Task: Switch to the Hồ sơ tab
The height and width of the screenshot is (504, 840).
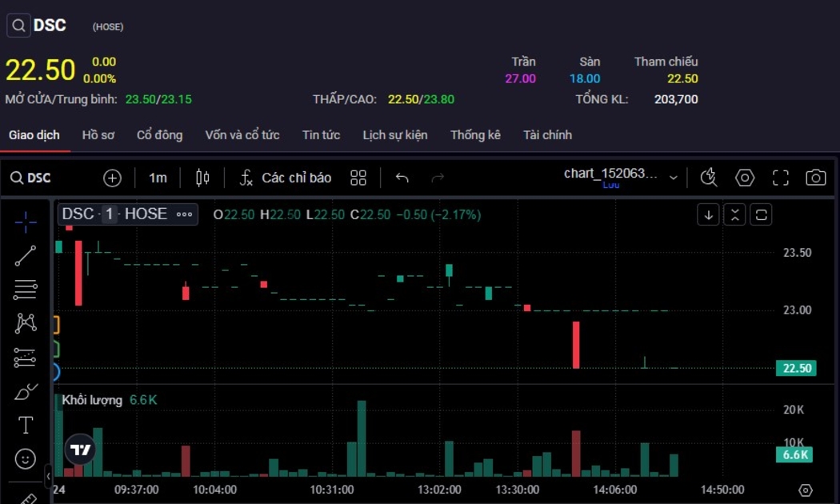Action: click(98, 135)
